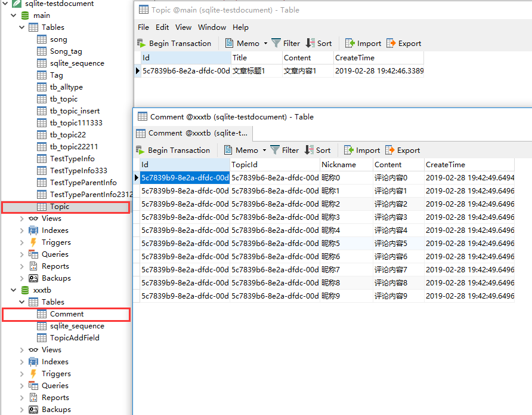Click the Reports icon under main
This screenshot has height=415, width=532.
coord(33,266)
